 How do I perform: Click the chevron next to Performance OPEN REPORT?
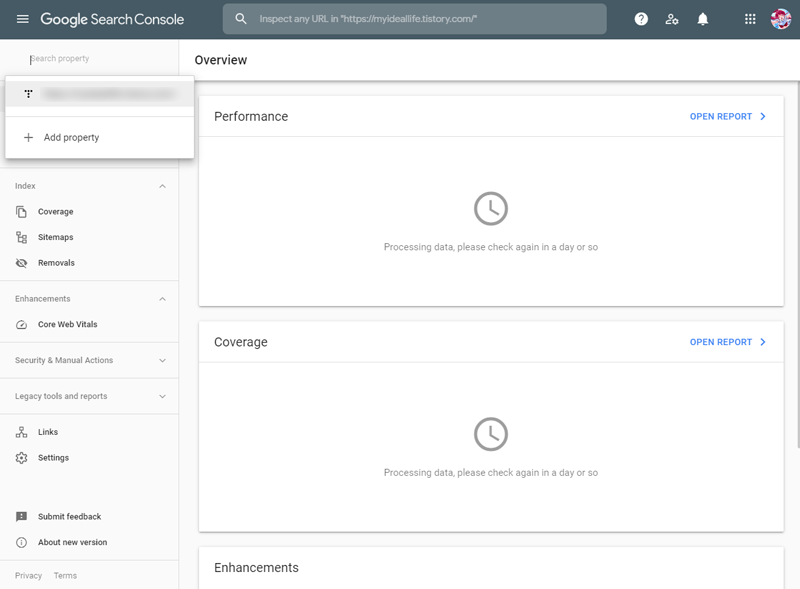[x=763, y=116]
